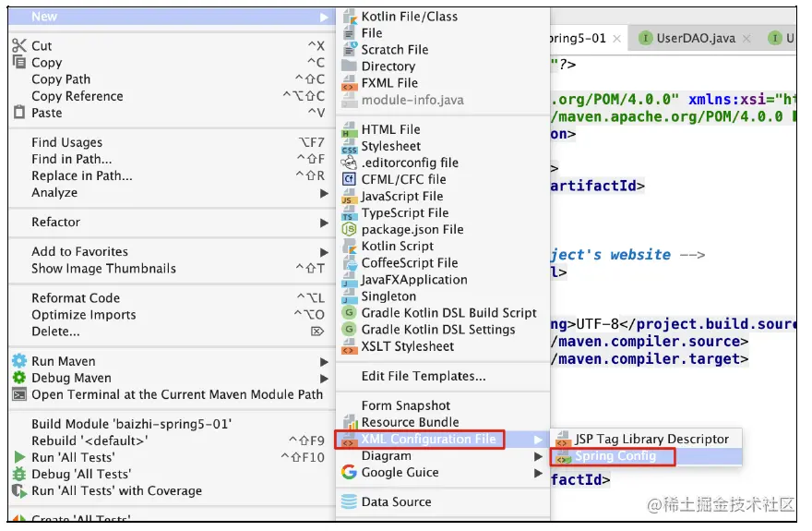Expand the Add to Favorites submenu arrow
The height and width of the screenshot is (531, 812).
[324, 252]
